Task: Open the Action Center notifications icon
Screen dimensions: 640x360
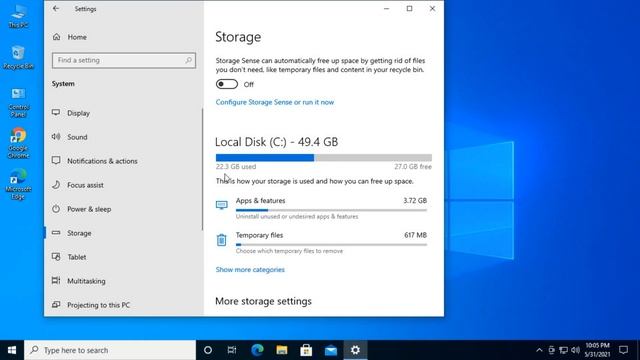Action: click(x=623, y=350)
